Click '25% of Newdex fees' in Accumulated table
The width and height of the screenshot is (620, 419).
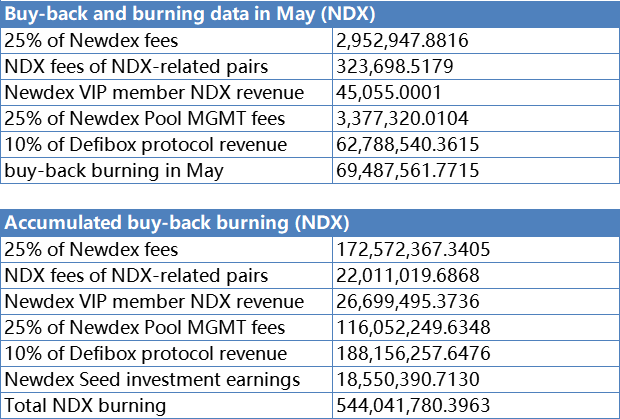tap(91, 249)
